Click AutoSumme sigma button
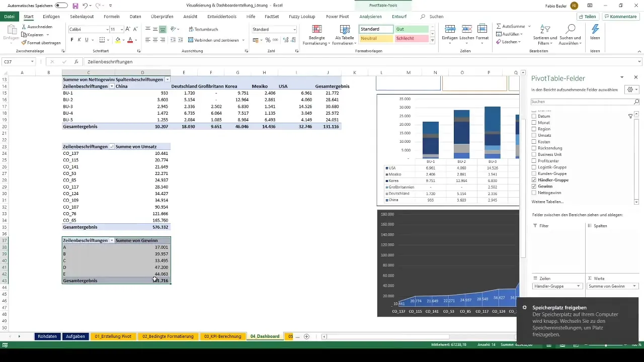644x362 pixels. 510,26
